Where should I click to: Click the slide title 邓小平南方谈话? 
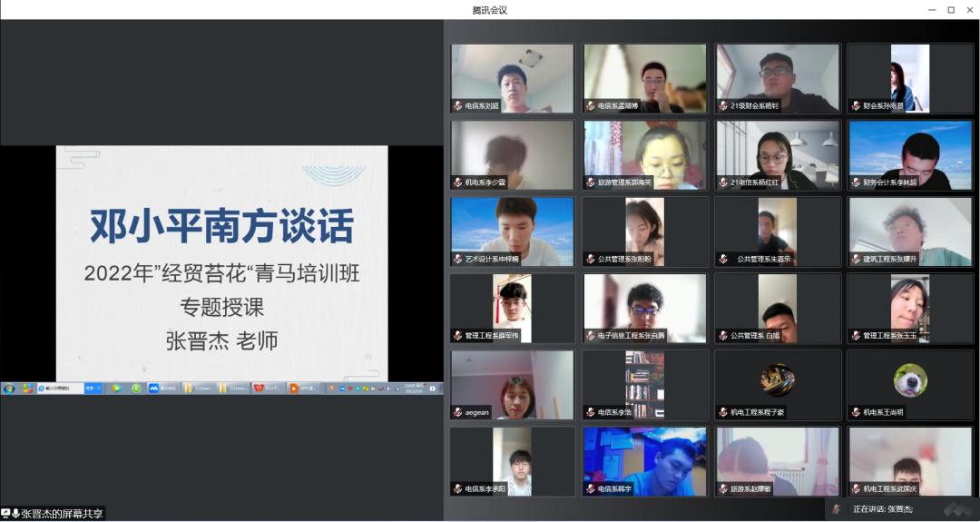coord(222,226)
